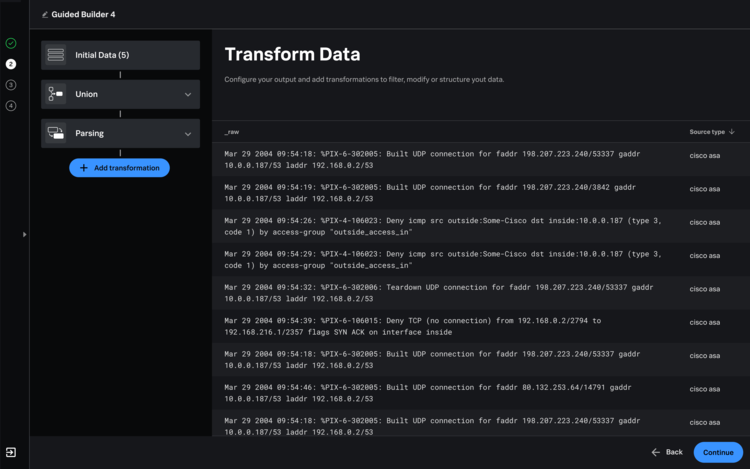
Task: Click the Parsing transformation icon
Action: (55, 133)
